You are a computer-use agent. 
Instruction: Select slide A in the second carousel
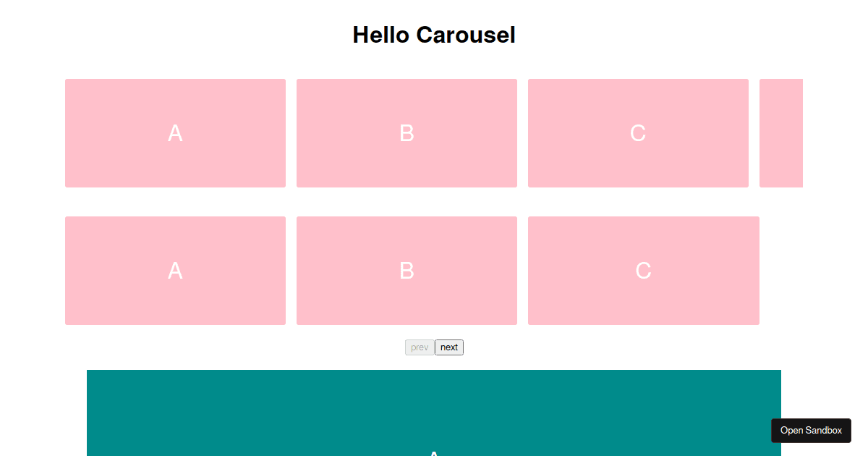click(175, 271)
